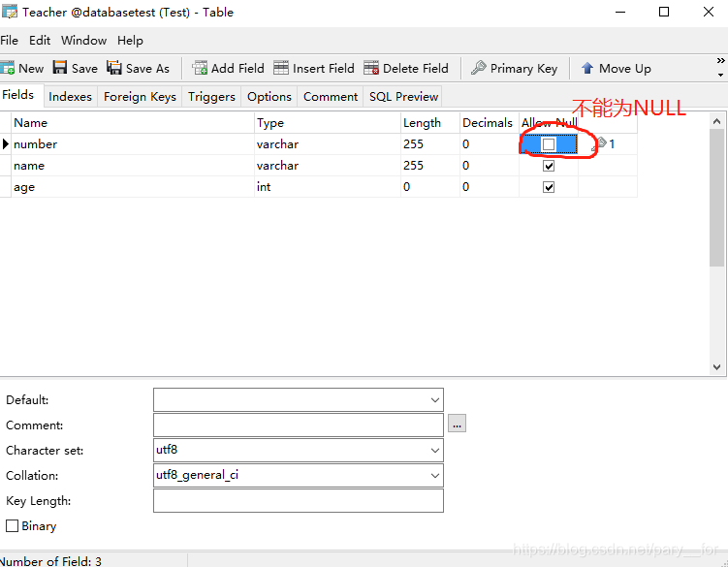
Task: Click the Save toolbar icon
Action: pyautogui.click(x=60, y=68)
